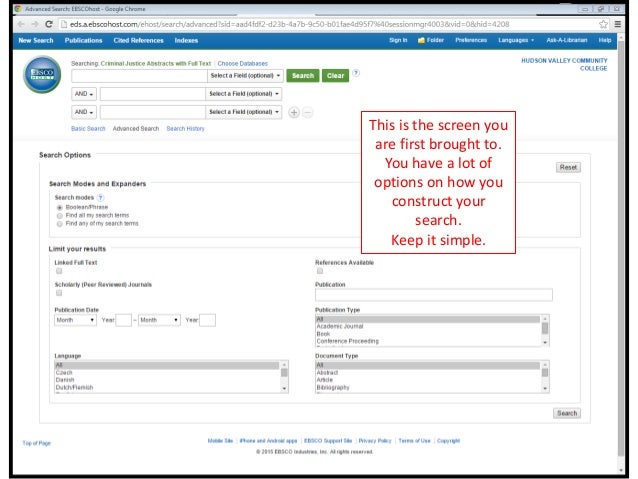This screenshot has height=479, width=638.
Task: Click Help in the top bar
Action: click(605, 40)
